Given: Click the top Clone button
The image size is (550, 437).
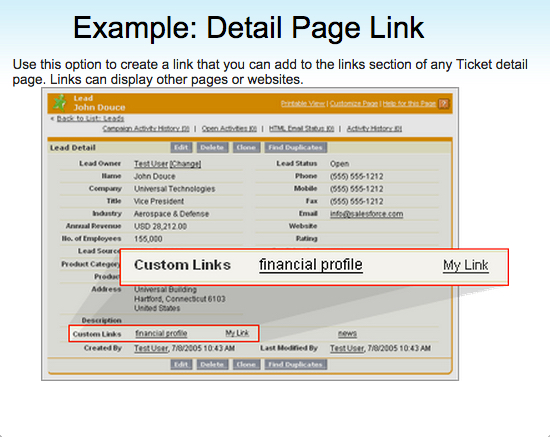Looking at the screenshot, I should tap(246, 147).
